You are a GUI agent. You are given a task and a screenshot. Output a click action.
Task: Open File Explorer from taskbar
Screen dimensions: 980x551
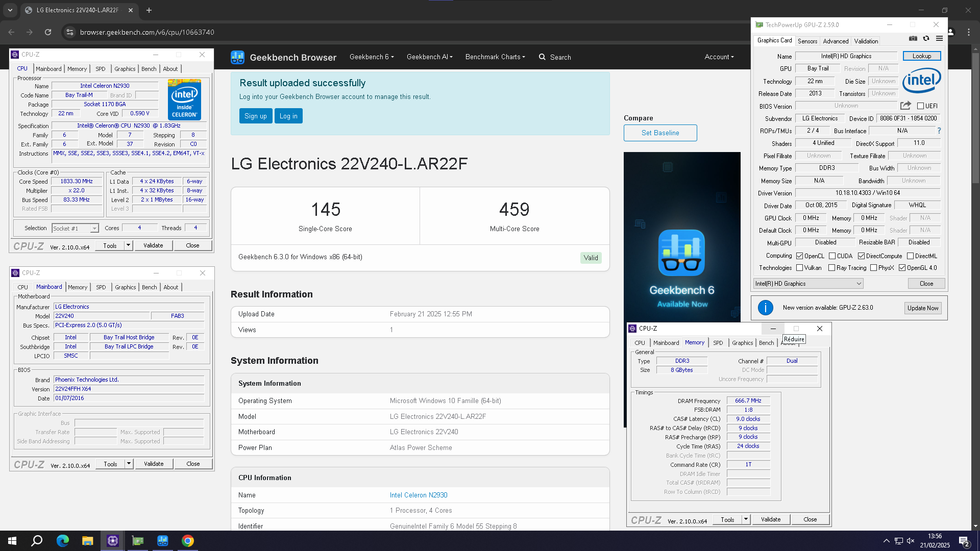tap(87, 541)
